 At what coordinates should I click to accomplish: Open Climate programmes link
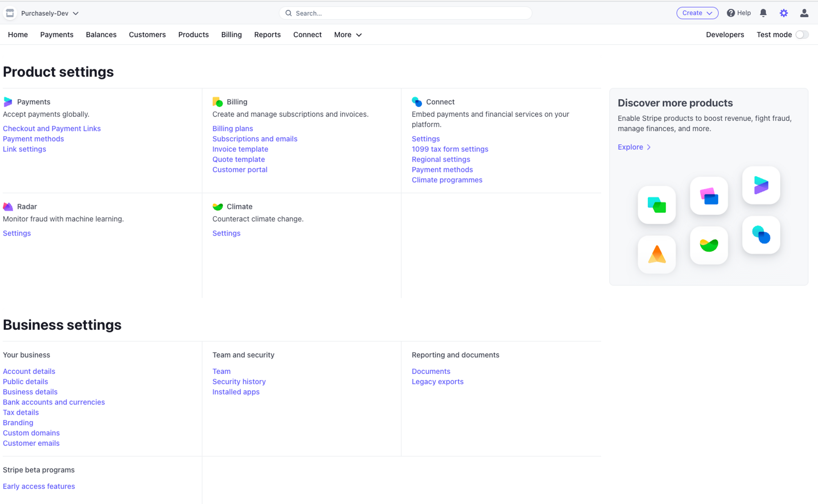tap(447, 180)
